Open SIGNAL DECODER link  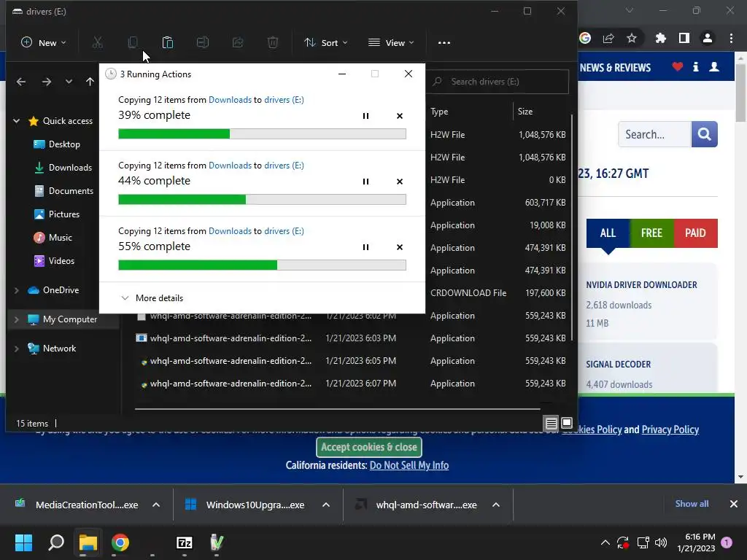click(619, 365)
